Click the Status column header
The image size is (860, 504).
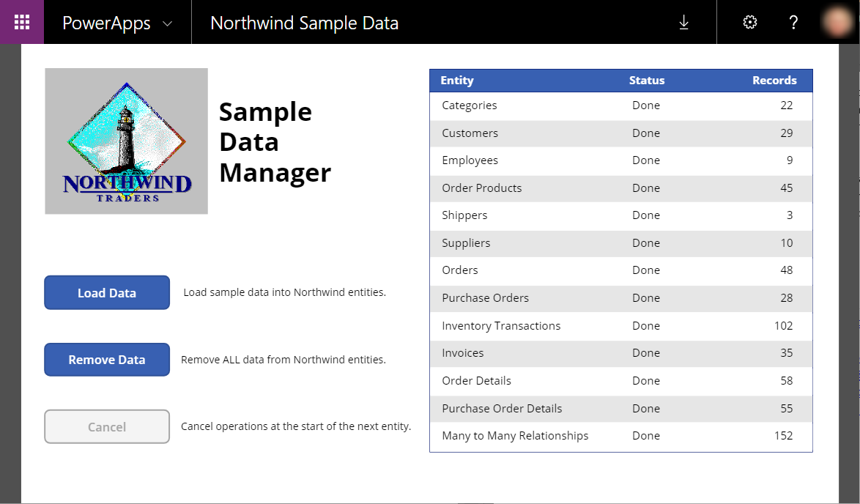click(x=645, y=81)
